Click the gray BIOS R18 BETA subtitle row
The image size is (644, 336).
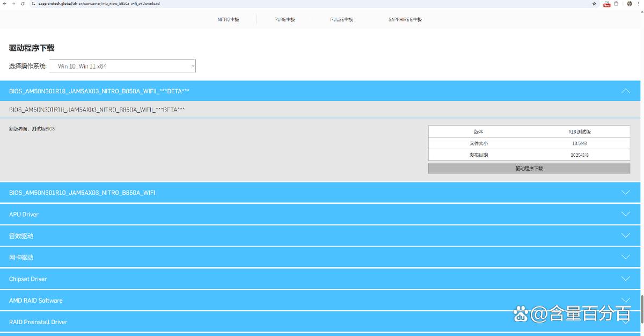320,109
